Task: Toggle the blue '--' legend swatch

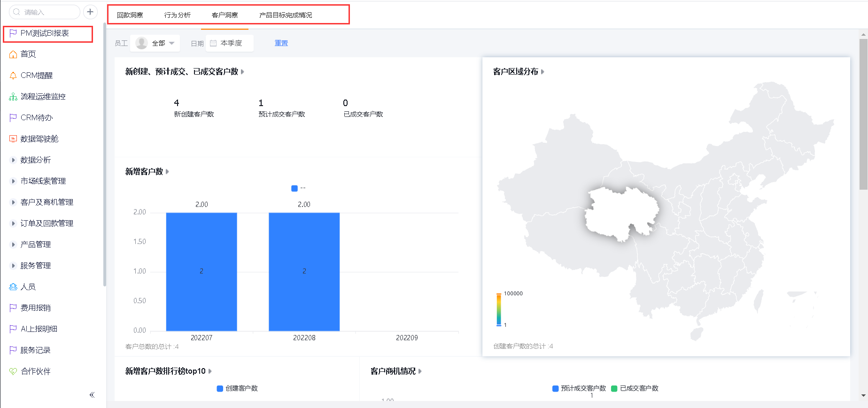Action: point(294,188)
